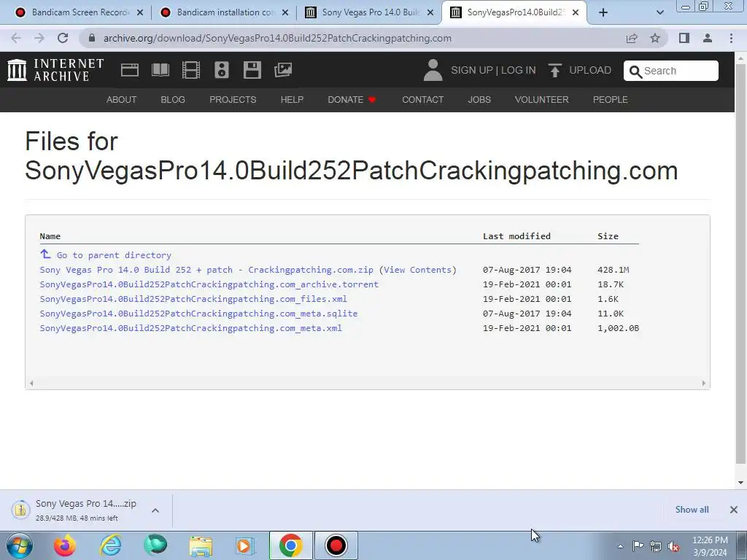Open the Bandicam recorder on taskbar

336,545
